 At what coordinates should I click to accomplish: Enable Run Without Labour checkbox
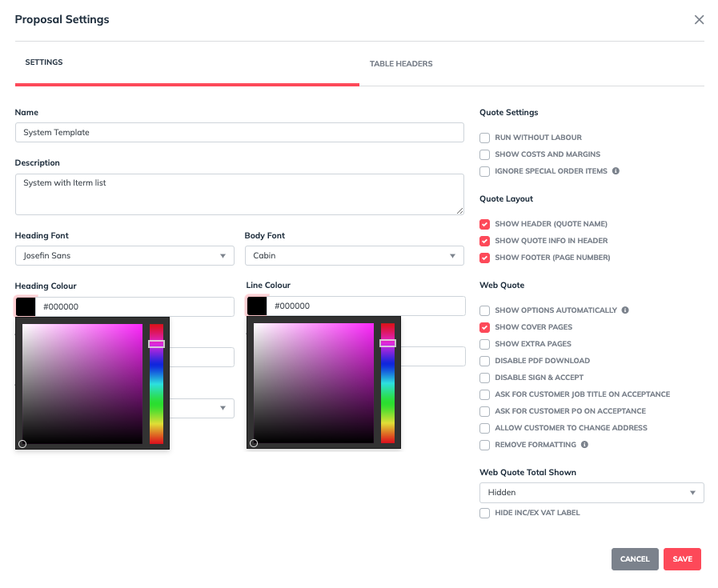coord(484,138)
